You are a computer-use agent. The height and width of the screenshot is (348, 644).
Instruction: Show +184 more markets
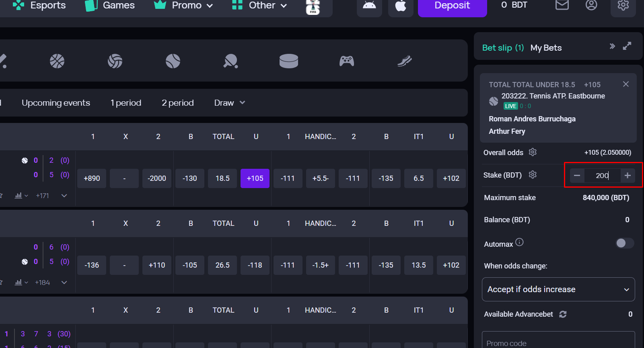(42, 282)
